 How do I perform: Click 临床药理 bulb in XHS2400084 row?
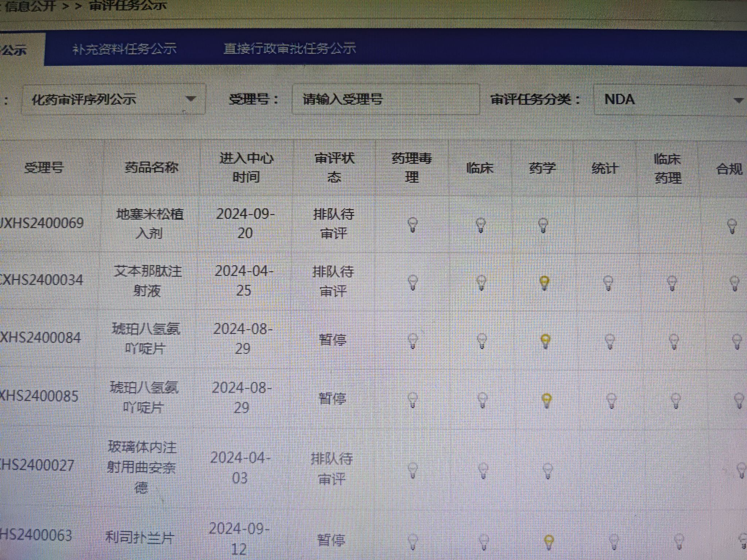[x=674, y=342]
